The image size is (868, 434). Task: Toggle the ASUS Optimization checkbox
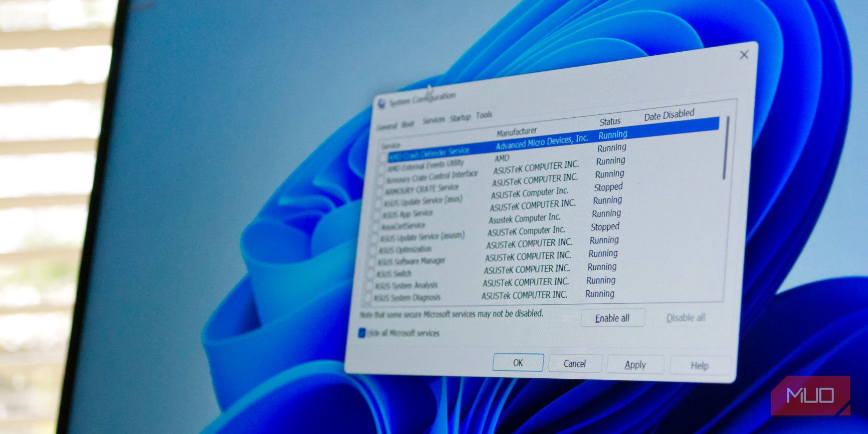[374, 251]
